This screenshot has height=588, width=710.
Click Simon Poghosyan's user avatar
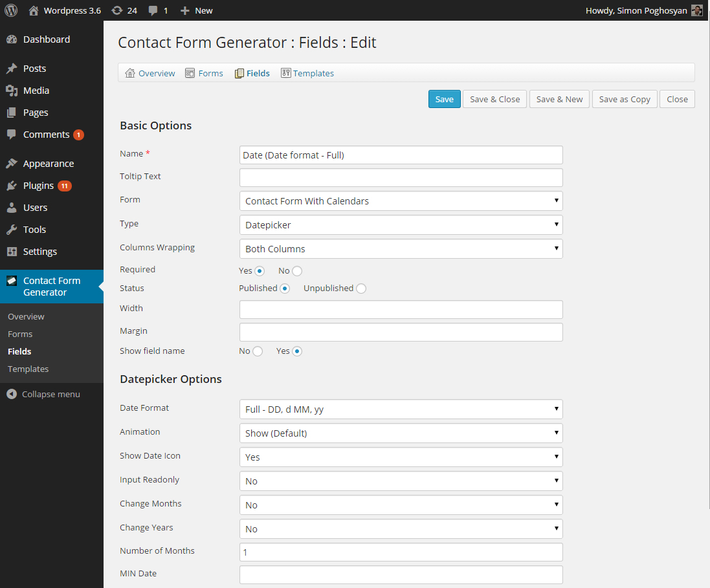coord(697,10)
